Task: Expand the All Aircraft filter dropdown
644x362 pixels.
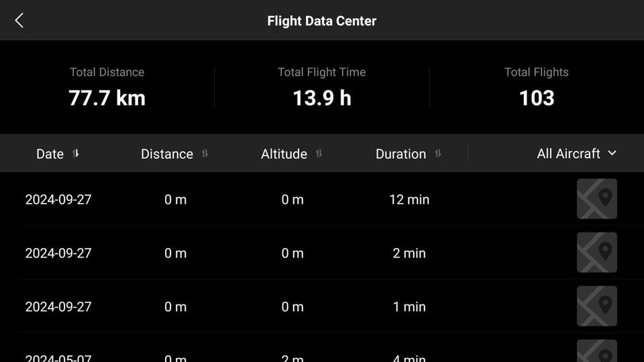Action: [x=576, y=154]
